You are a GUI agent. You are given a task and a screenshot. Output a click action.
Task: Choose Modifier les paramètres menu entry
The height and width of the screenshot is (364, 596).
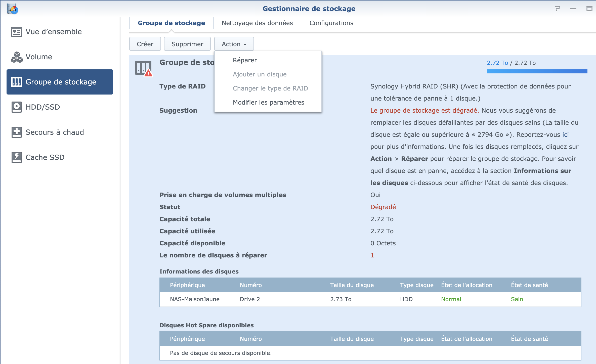point(268,103)
